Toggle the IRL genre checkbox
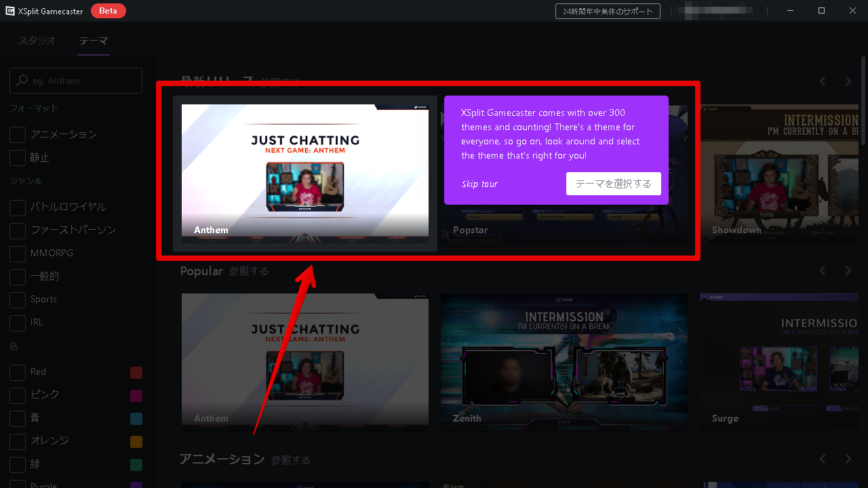The image size is (868, 488). pos(18,322)
